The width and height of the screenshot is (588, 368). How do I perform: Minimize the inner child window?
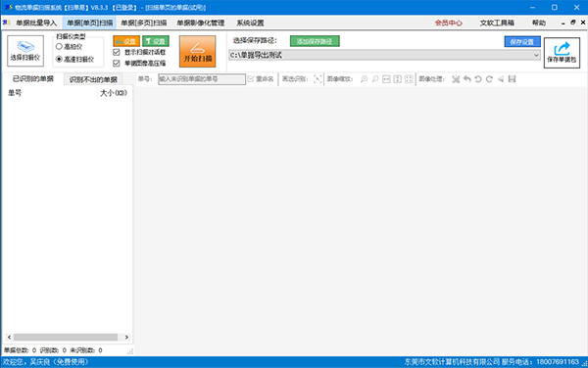(563, 23)
